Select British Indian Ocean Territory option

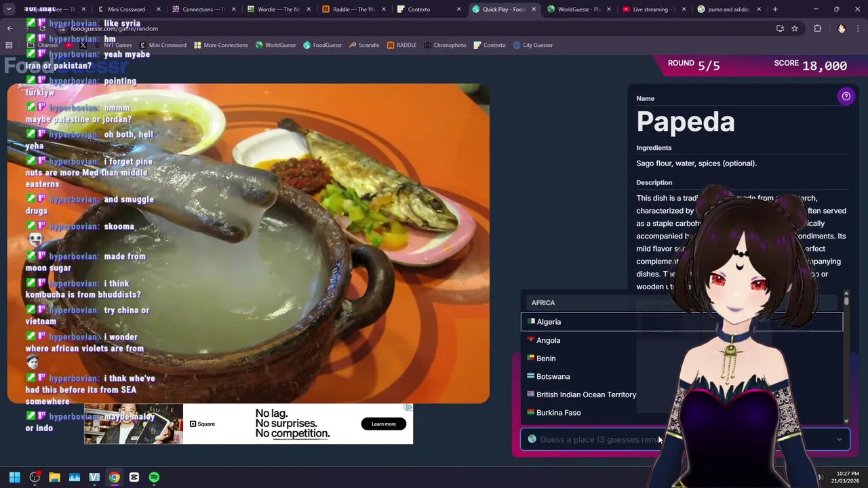tap(682, 394)
